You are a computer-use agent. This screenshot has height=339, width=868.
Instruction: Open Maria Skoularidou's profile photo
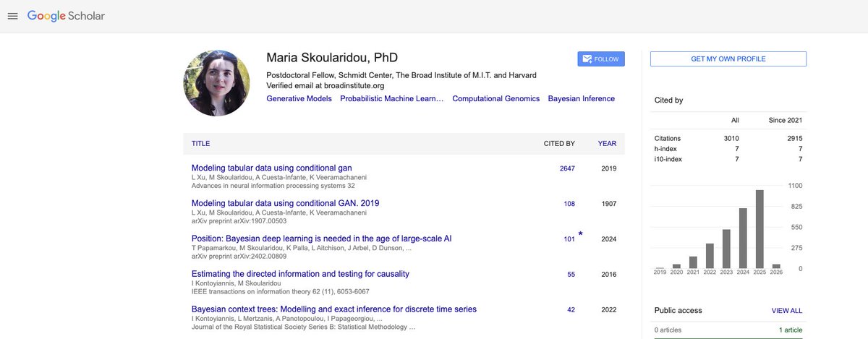[218, 82]
